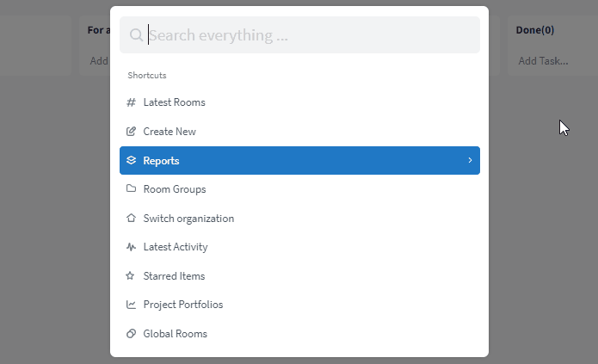The height and width of the screenshot is (364, 598).
Task: Focus the Search everything input field
Action: pyautogui.click(x=299, y=35)
